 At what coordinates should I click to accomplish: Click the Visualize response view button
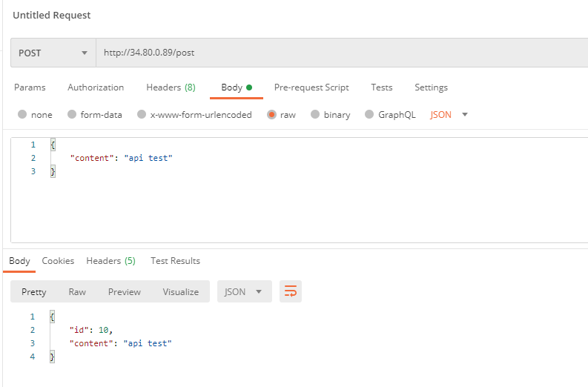tap(181, 291)
